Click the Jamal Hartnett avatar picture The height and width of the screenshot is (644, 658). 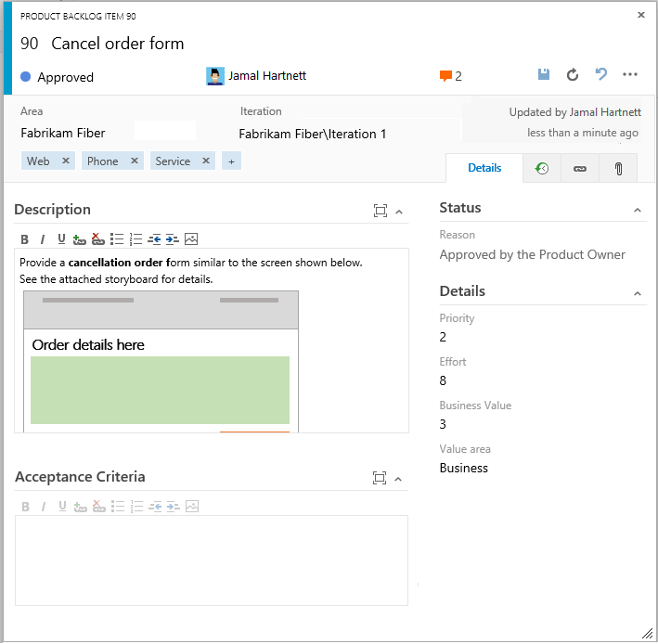point(215,76)
